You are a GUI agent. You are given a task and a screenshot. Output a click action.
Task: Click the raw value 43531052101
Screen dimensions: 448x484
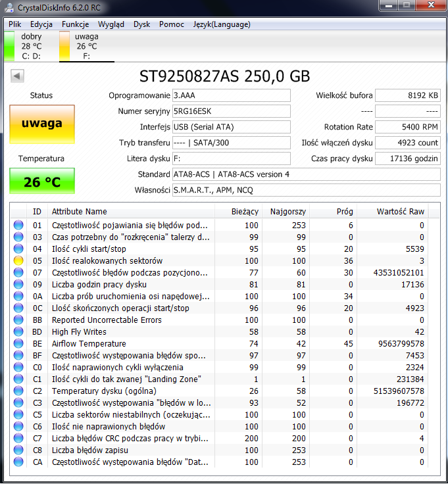coord(399,272)
